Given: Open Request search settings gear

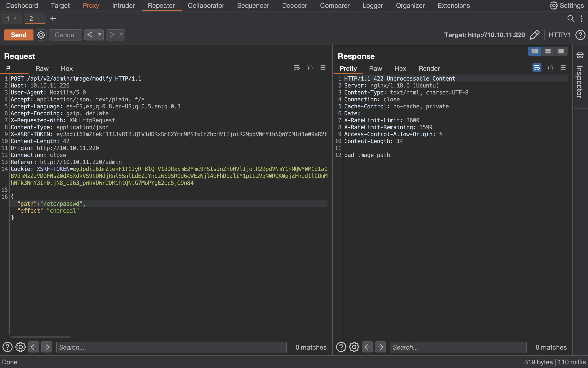Looking at the screenshot, I should click(x=21, y=347).
